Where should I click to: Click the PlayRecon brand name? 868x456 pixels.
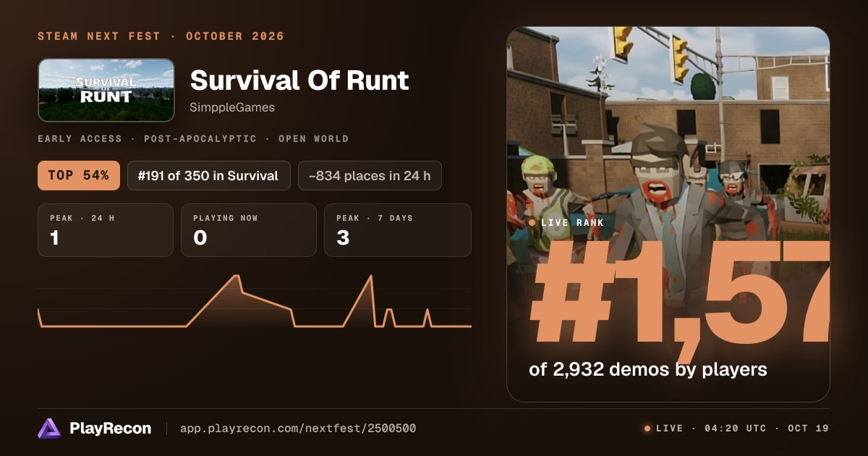[x=111, y=428]
